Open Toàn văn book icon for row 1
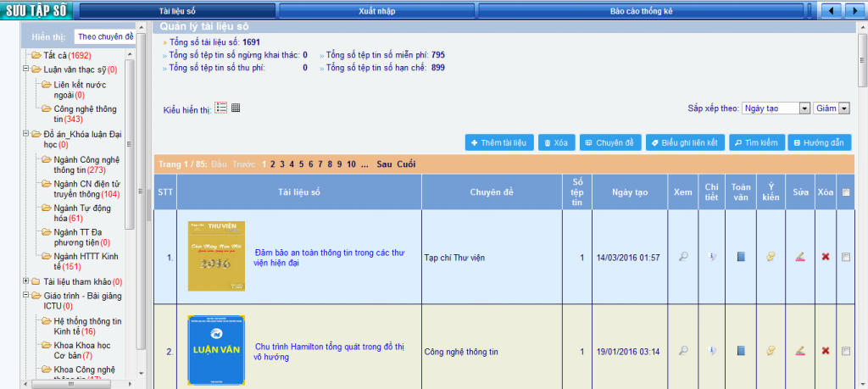This screenshot has width=868, height=389. coord(741,257)
